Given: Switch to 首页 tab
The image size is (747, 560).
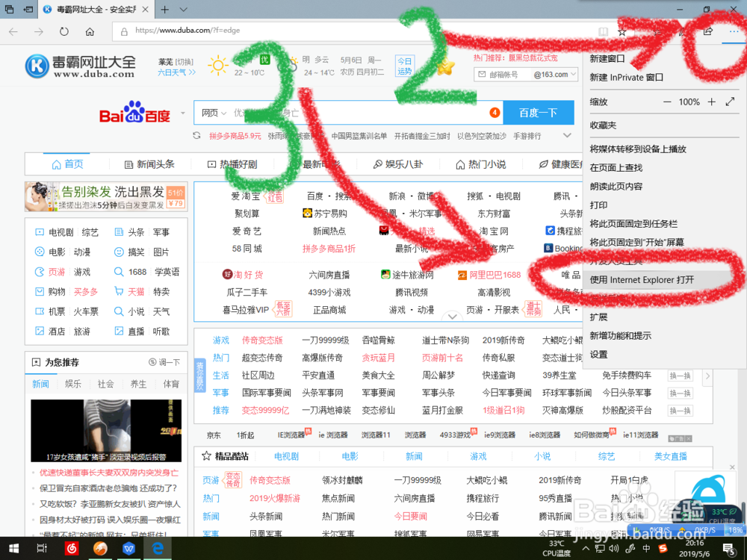Looking at the screenshot, I should [x=67, y=164].
